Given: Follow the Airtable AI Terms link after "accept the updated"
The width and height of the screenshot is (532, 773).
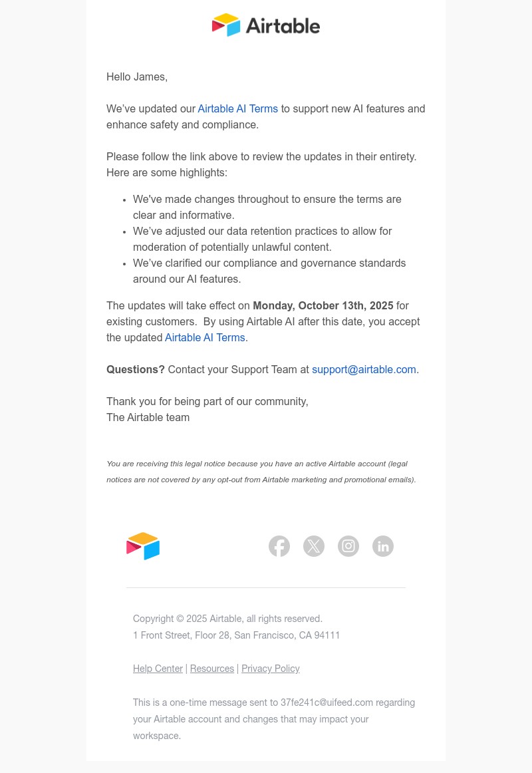Looking at the screenshot, I should (x=205, y=338).
